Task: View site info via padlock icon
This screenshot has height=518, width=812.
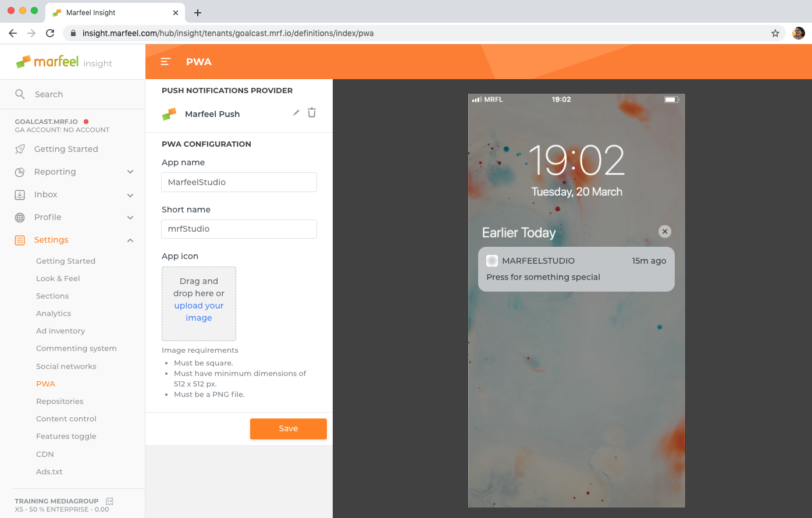Action: [x=73, y=33]
